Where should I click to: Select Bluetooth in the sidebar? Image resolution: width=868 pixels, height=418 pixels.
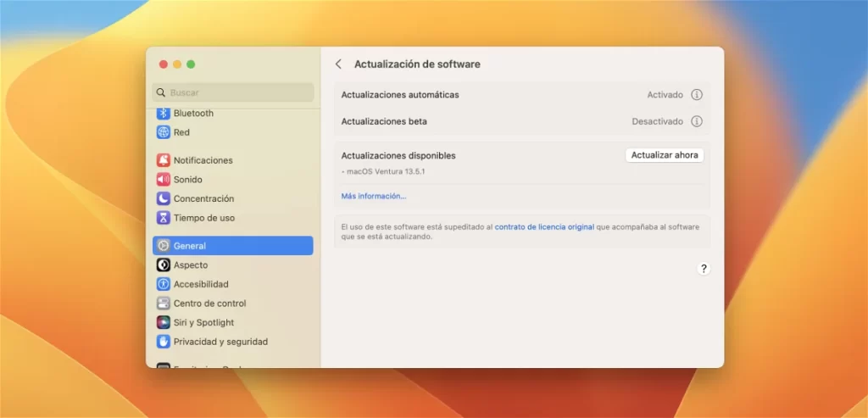(233, 113)
